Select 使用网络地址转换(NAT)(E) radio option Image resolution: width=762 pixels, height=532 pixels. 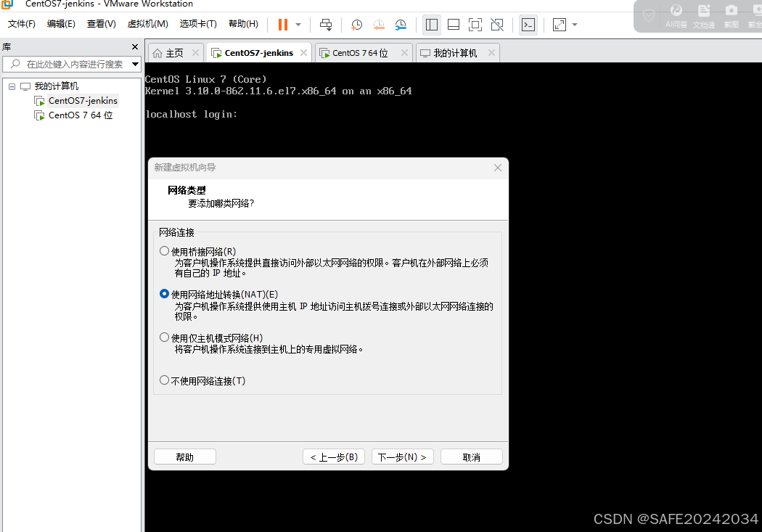(164, 294)
